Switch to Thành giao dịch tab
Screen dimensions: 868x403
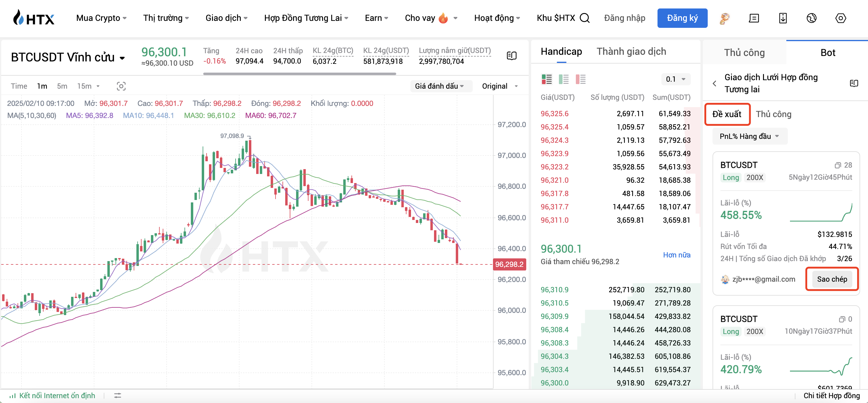click(x=631, y=51)
